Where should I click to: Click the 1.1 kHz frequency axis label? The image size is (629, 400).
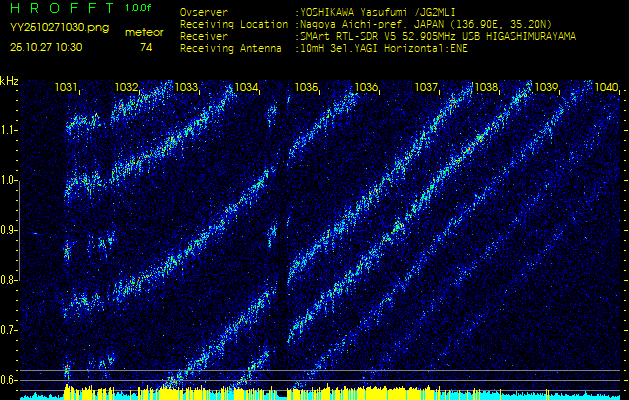[x=7, y=130]
